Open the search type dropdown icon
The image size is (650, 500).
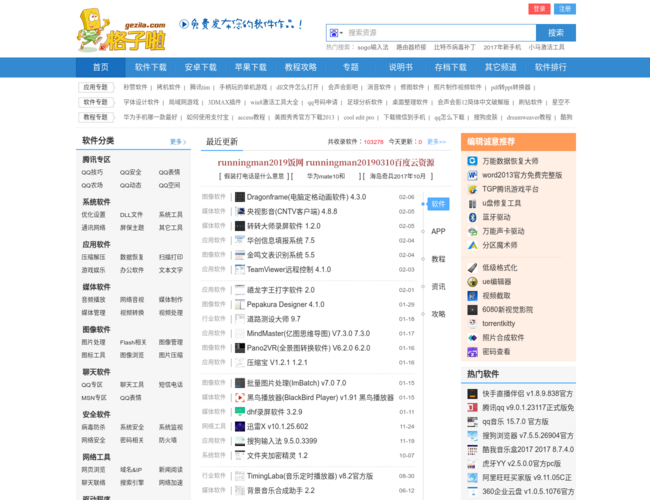pos(336,33)
